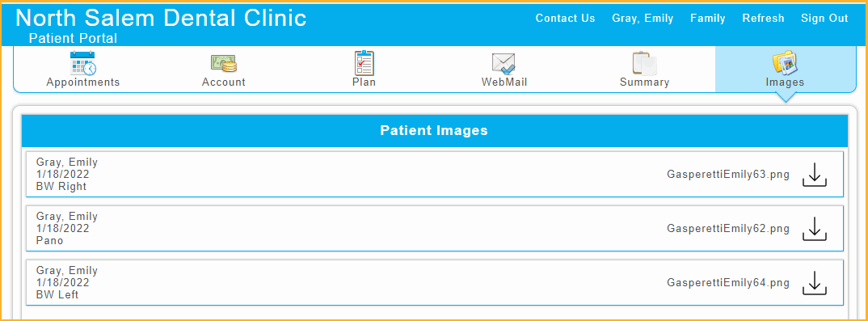Open the WebMail envelope icon
The image size is (868, 321).
[x=504, y=64]
